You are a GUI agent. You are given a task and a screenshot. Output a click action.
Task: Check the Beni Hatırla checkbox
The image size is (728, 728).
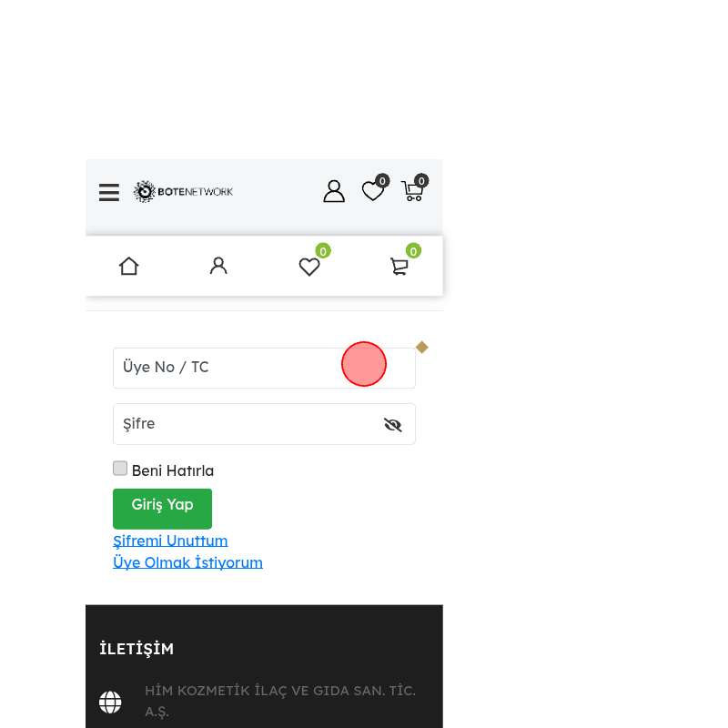pos(120,468)
